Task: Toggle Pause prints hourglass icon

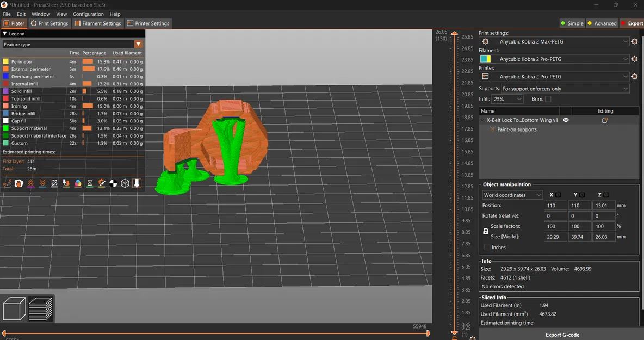Action: pyautogui.click(x=90, y=183)
